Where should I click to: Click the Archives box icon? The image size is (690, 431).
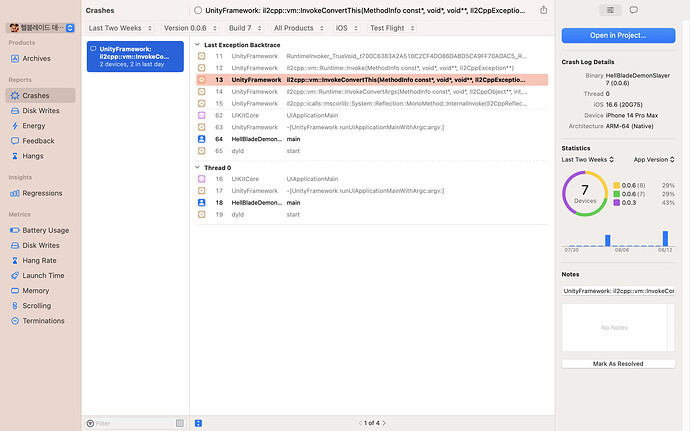point(15,59)
